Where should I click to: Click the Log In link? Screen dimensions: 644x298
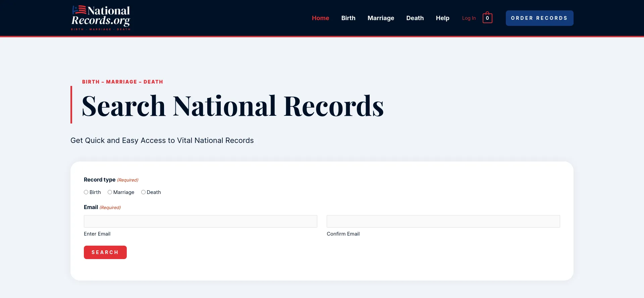pos(469,18)
